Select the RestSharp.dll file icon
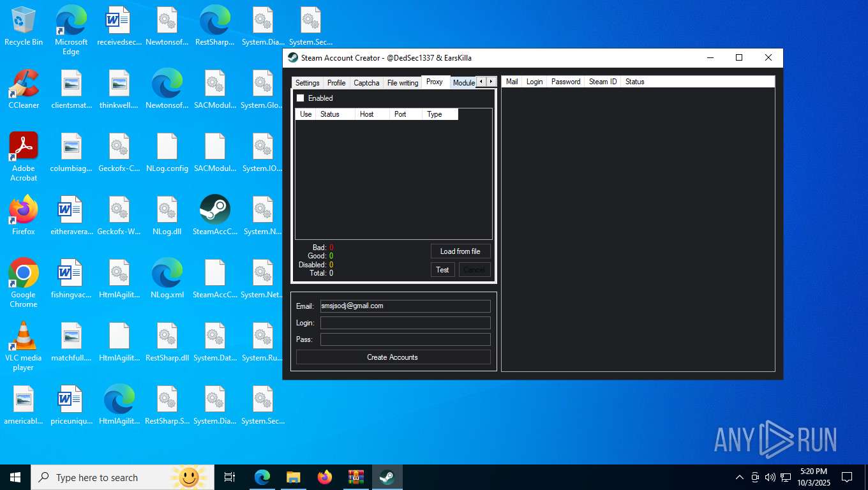Viewport: 868px width, 490px height. 167,343
